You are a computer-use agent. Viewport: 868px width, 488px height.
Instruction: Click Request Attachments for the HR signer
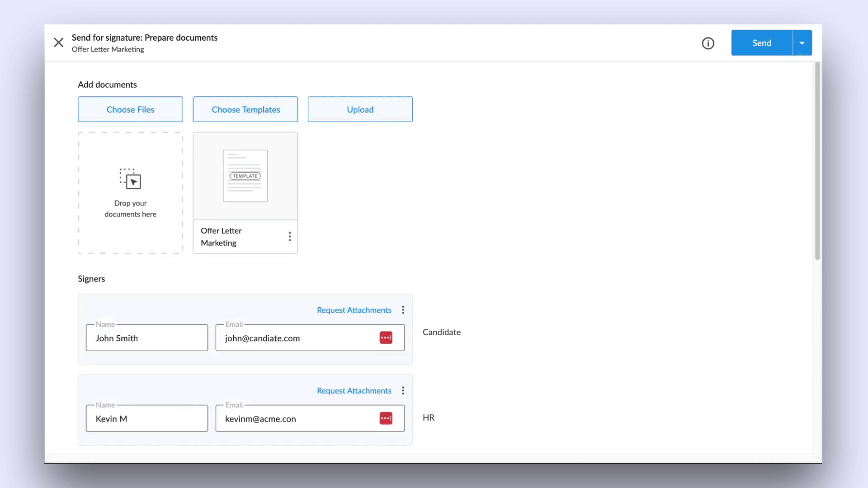coord(354,390)
